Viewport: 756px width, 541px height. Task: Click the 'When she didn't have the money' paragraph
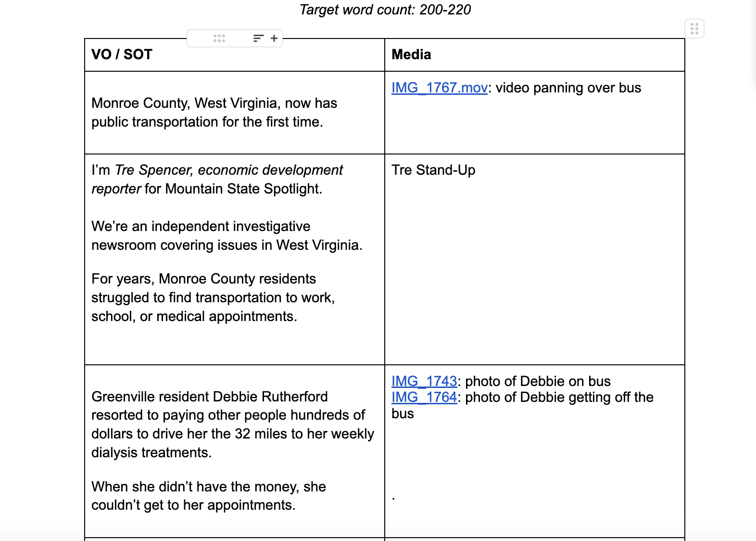click(x=209, y=496)
